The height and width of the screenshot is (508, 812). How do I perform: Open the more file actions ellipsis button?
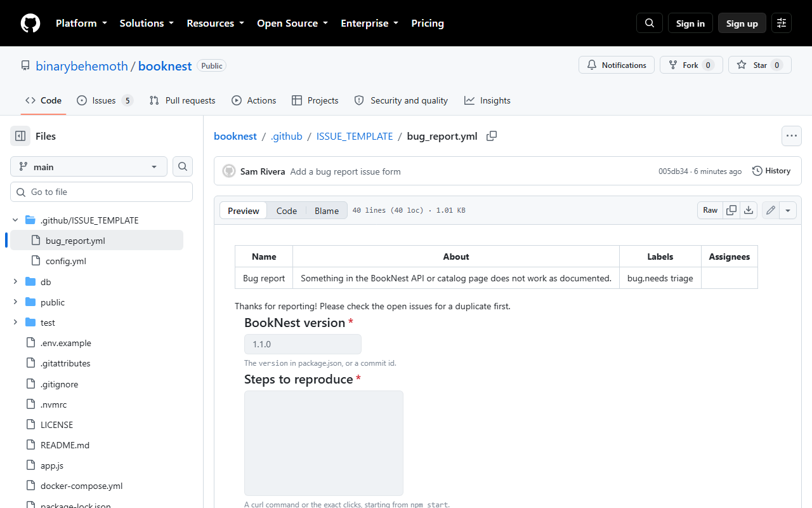pos(791,136)
